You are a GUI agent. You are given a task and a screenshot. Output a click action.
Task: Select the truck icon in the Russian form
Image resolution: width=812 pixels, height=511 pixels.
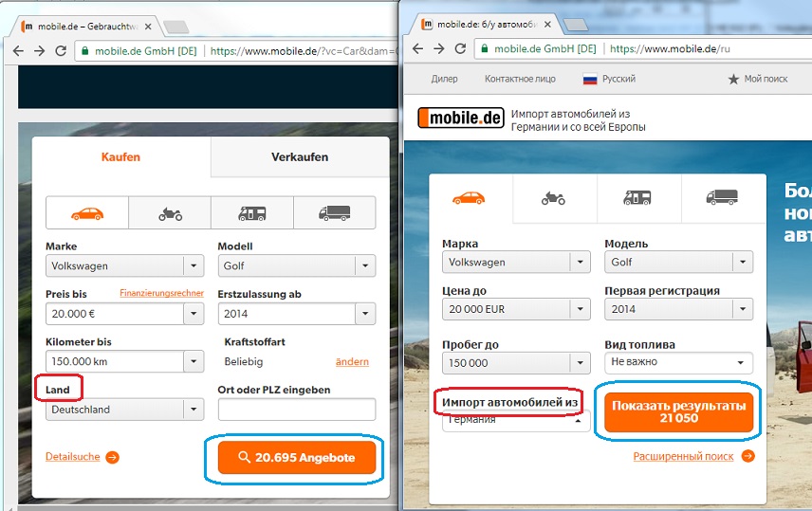[722, 198]
